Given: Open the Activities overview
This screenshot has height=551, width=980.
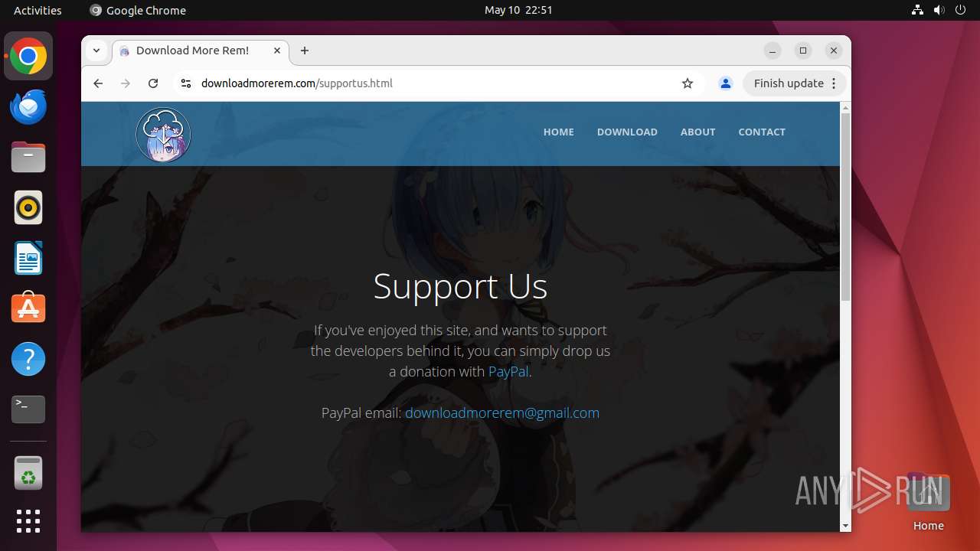Looking at the screenshot, I should [x=38, y=10].
